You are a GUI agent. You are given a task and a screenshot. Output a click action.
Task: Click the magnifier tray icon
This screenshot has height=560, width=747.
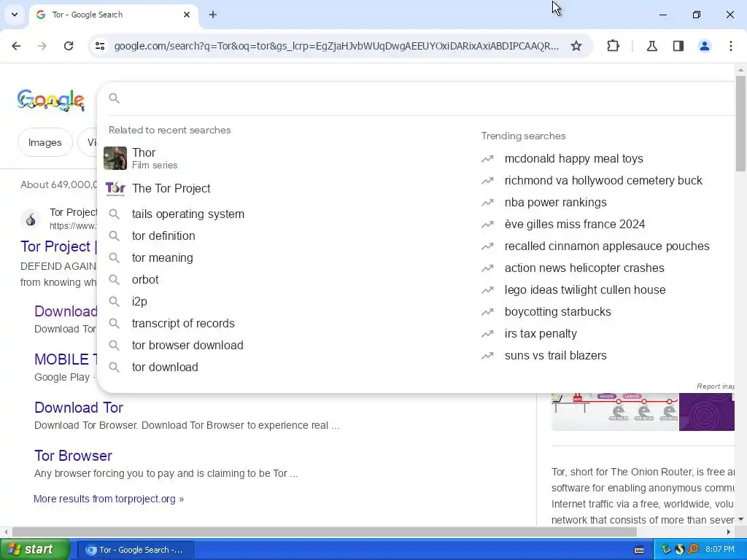(x=694, y=550)
